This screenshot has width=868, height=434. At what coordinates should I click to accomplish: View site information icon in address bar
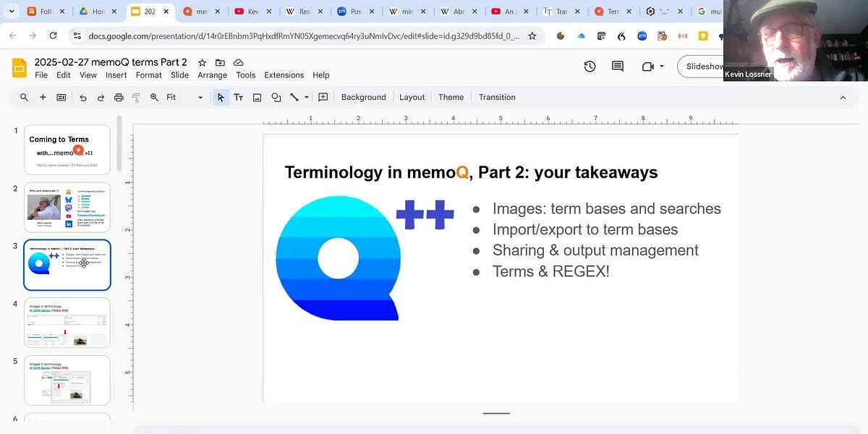(77, 35)
